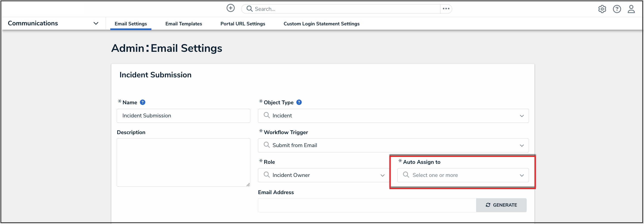The image size is (644, 224).
Task: Click the Email Address input field
Action: 367,205
